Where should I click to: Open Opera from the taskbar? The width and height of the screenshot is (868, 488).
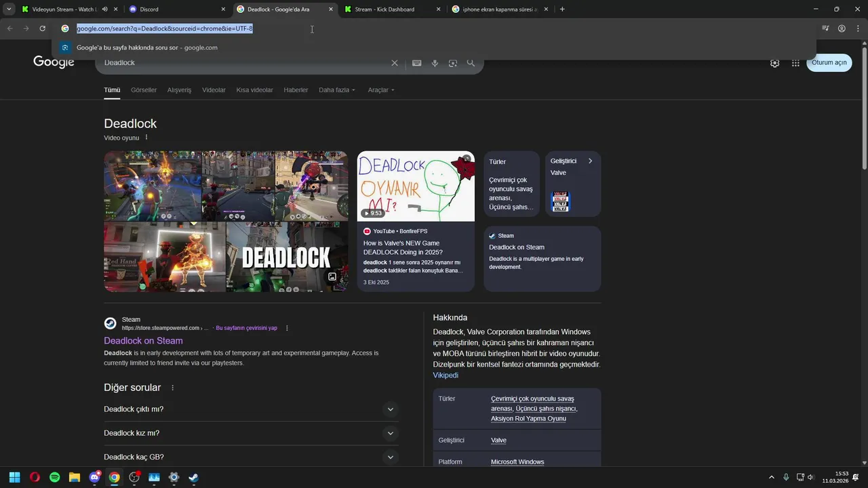pos(35,477)
